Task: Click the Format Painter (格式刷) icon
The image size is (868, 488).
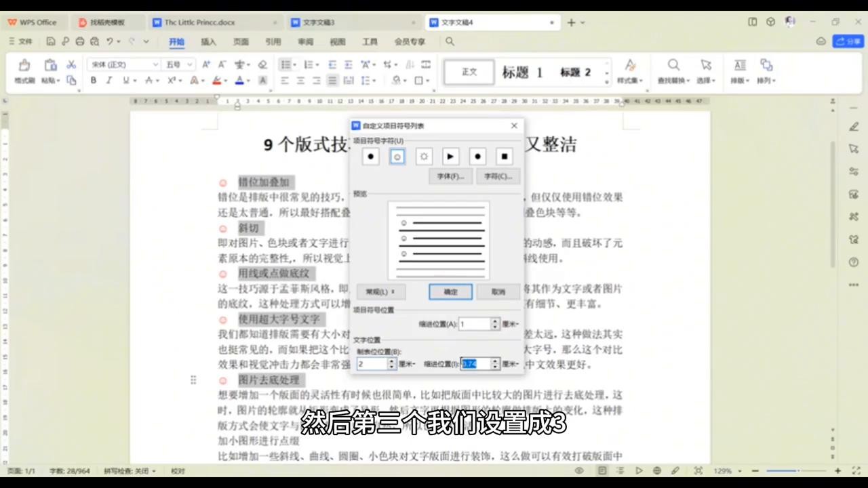Action: [24, 66]
